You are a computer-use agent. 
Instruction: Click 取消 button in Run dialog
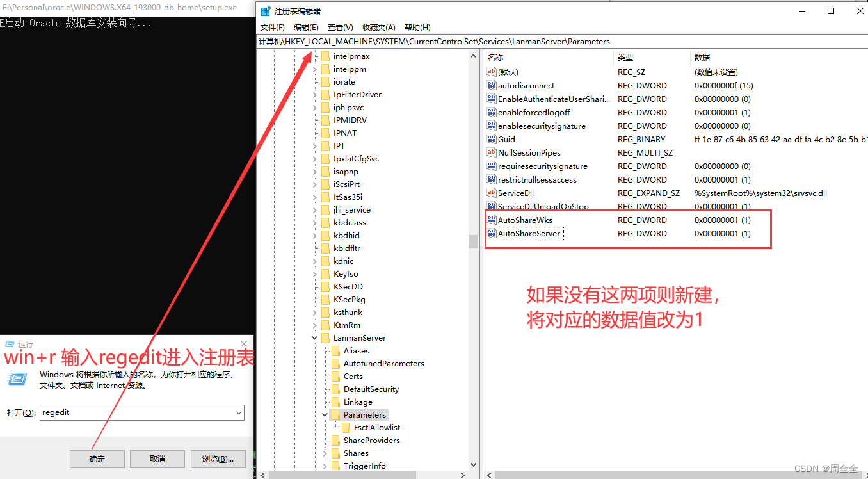(x=157, y=459)
